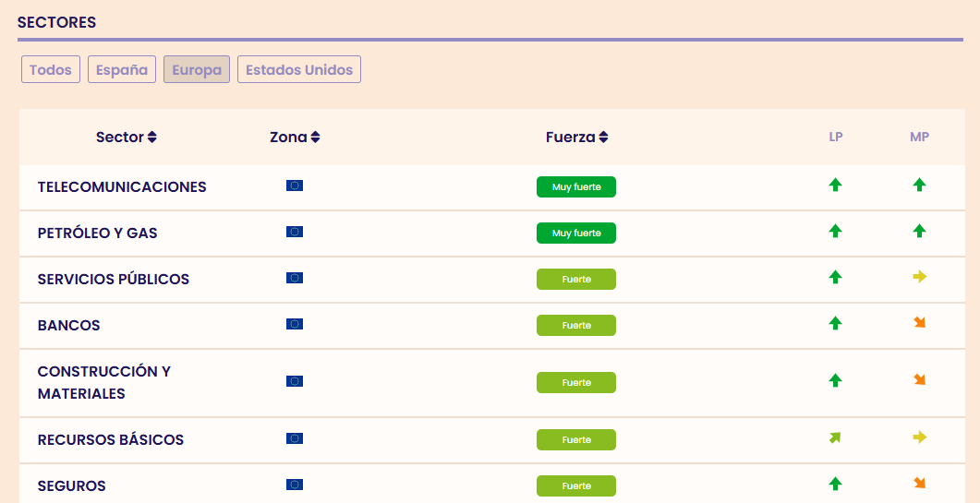Image resolution: width=980 pixels, height=503 pixels.
Task: Sort the table by Sector column
Action: (x=127, y=138)
